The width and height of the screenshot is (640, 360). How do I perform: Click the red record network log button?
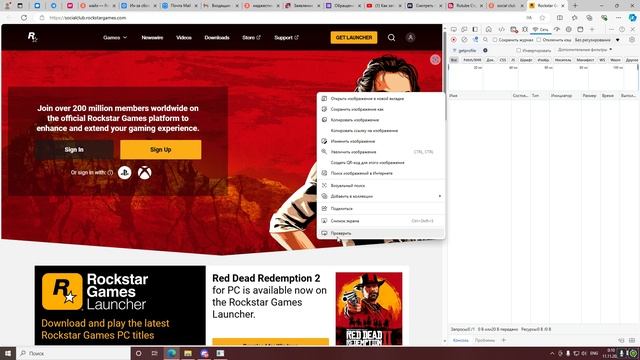453,40
